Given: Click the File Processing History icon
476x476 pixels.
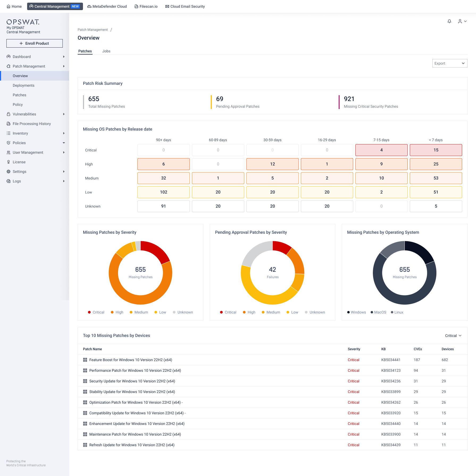Looking at the screenshot, I should 9,124.
